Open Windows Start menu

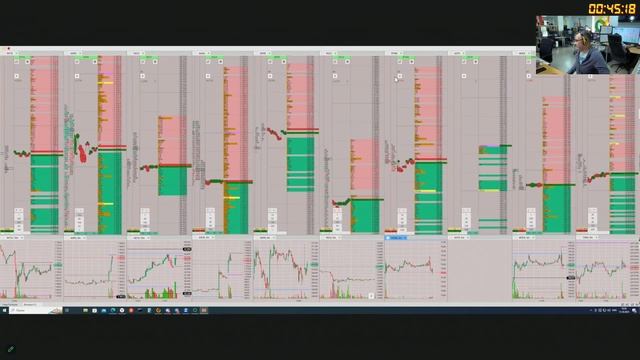(x=4, y=311)
